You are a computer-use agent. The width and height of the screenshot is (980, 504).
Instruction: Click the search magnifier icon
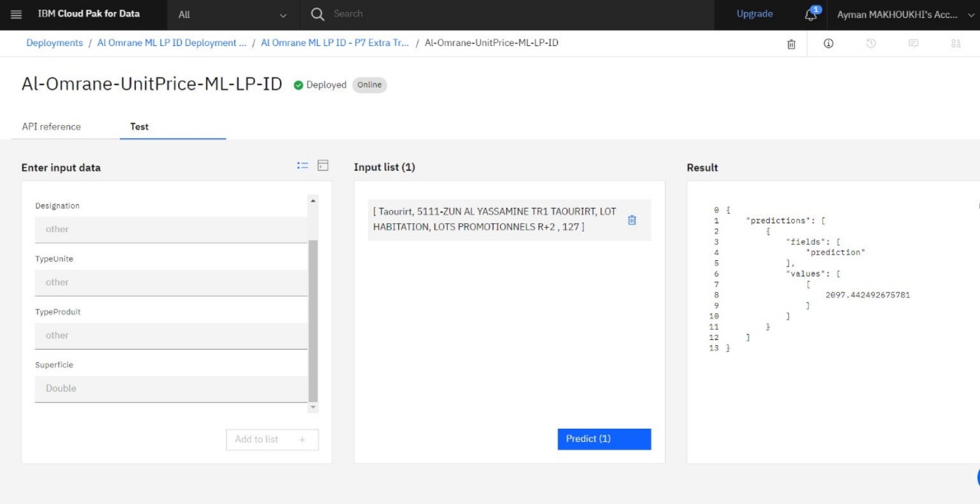[x=317, y=14]
